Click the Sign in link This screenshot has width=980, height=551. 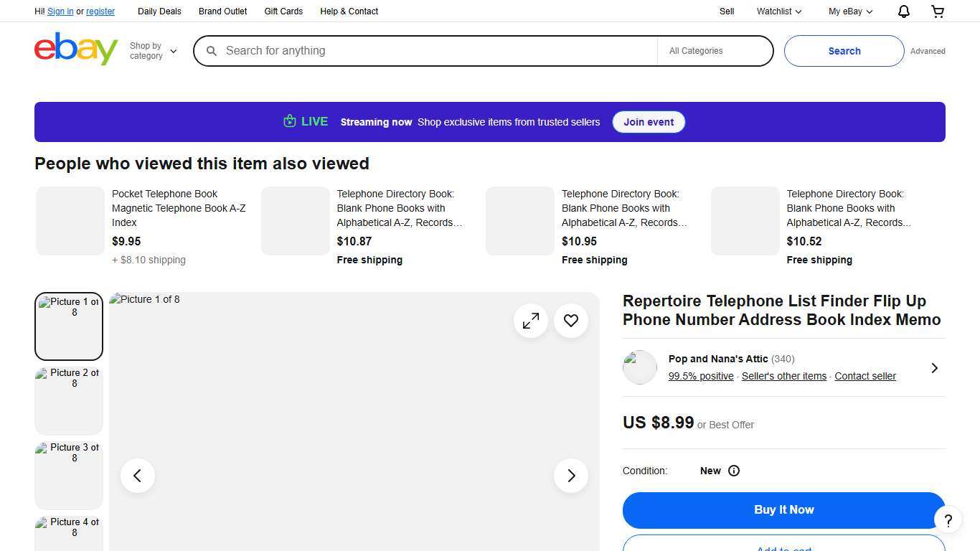coord(60,11)
